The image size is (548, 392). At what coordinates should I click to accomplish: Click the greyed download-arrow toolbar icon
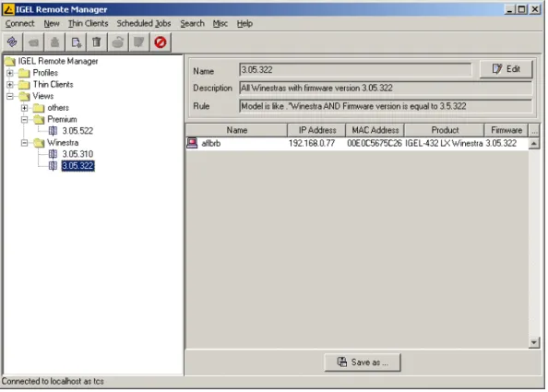(x=54, y=42)
